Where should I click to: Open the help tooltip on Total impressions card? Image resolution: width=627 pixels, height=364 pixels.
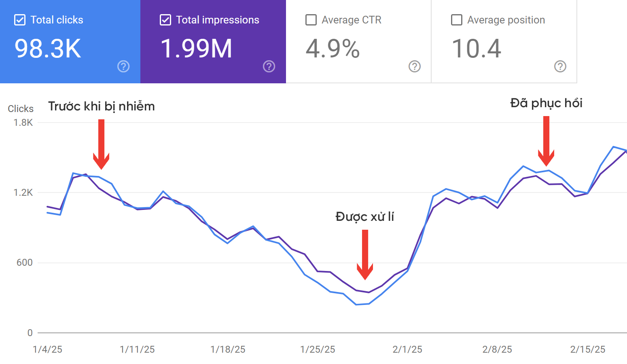(269, 66)
